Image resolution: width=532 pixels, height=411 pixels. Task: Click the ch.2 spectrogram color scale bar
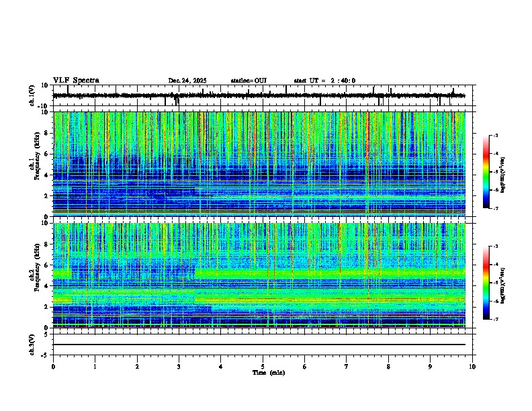point(486,283)
